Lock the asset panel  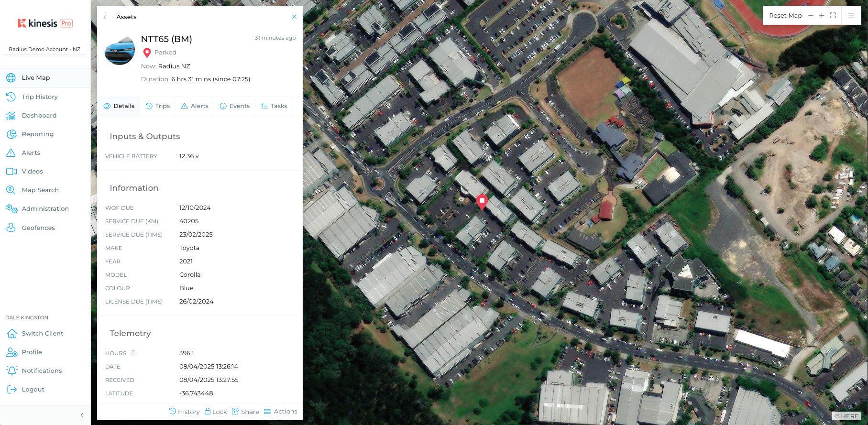click(216, 412)
